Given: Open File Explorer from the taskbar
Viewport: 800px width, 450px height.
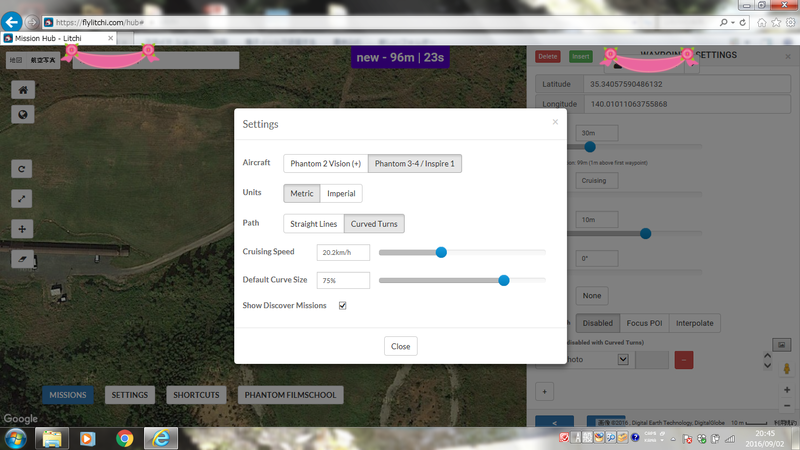Looking at the screenshot, I should tap(52, 438).
